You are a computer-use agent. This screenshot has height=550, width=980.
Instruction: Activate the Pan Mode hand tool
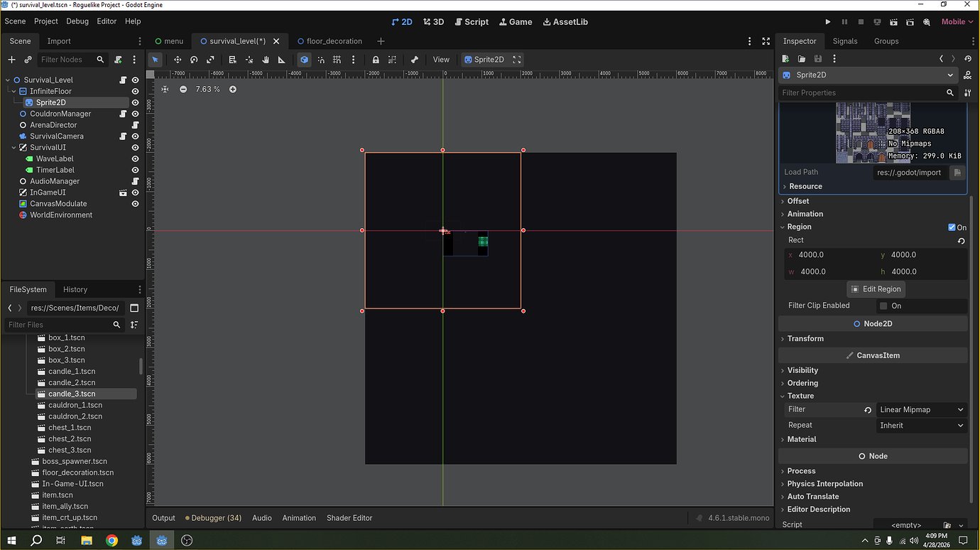click(x=266, y=60)
